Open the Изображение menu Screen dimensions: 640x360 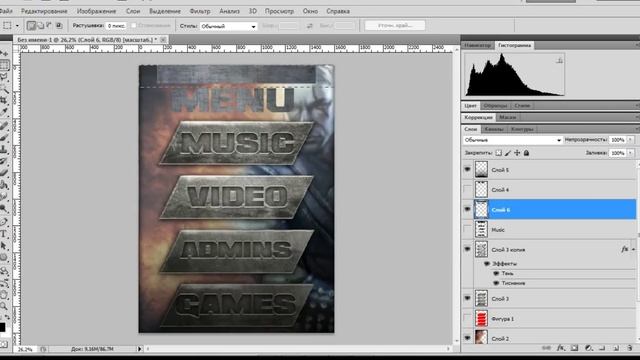coord(96,11)
